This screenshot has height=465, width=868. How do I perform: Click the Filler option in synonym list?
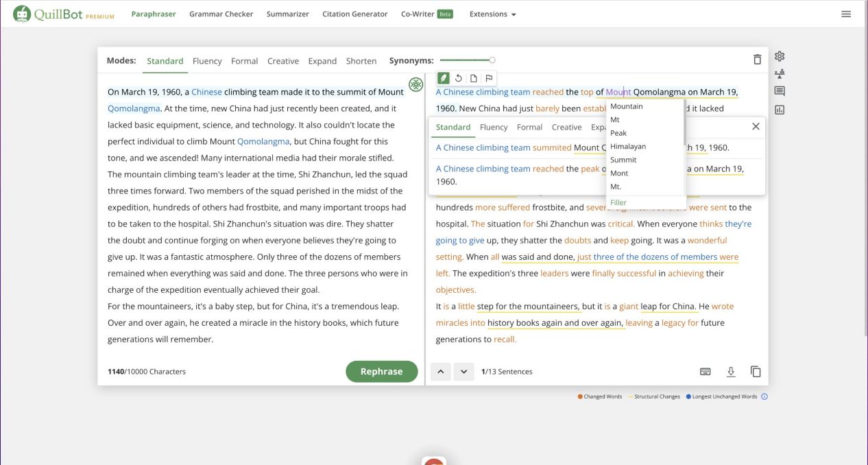tap(618, 202)
